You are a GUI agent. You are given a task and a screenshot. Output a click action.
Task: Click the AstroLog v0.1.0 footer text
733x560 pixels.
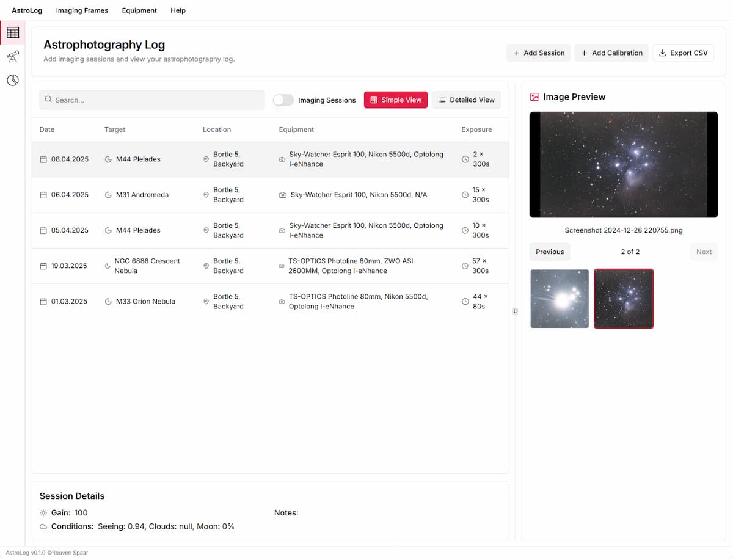point(47,553)
